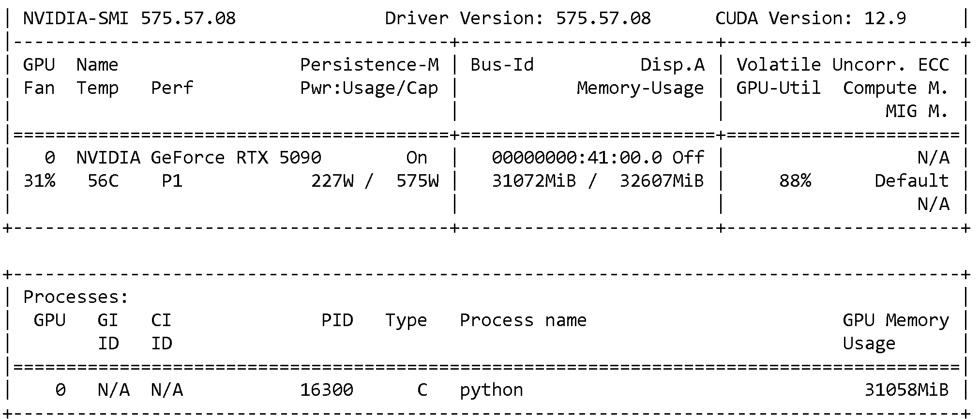Click the process PID 16300
Image resolution: width=980 pixels, height=419 pixels.
[x=327, y=390]
